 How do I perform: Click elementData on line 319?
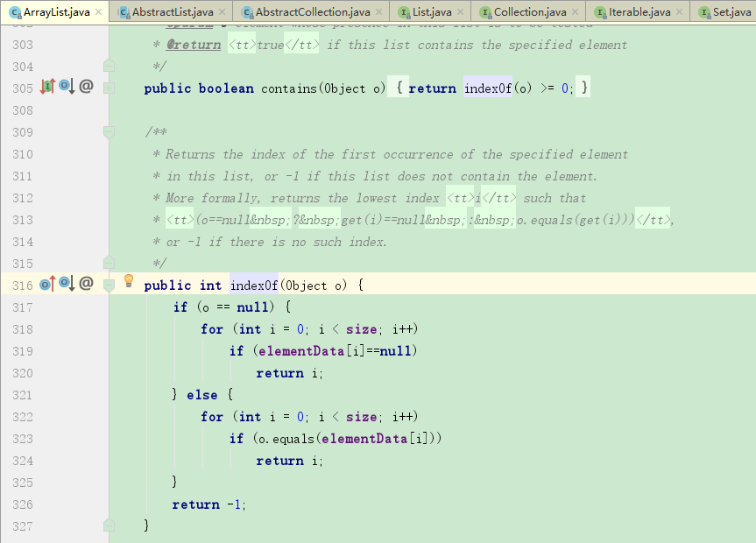coord(300,351)
